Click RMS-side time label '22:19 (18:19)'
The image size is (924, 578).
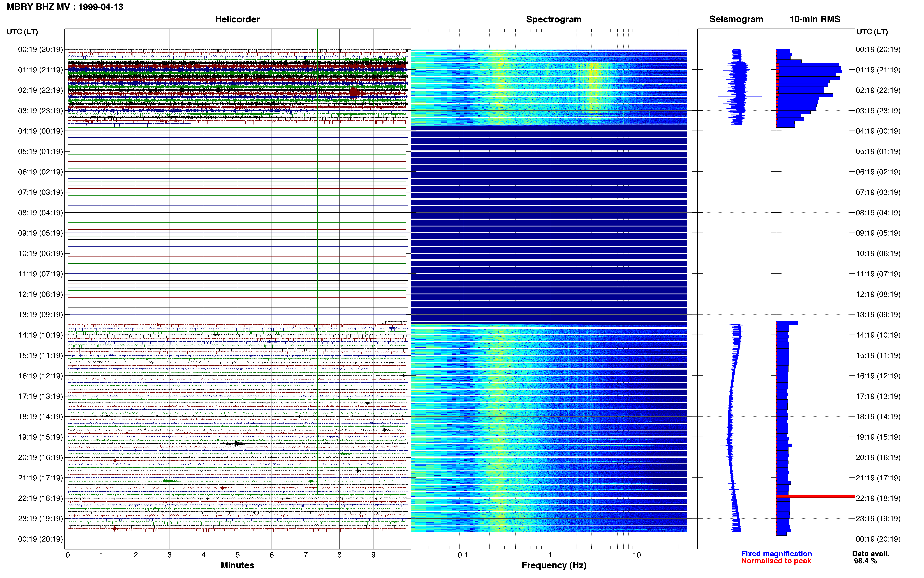coord(878,498)
